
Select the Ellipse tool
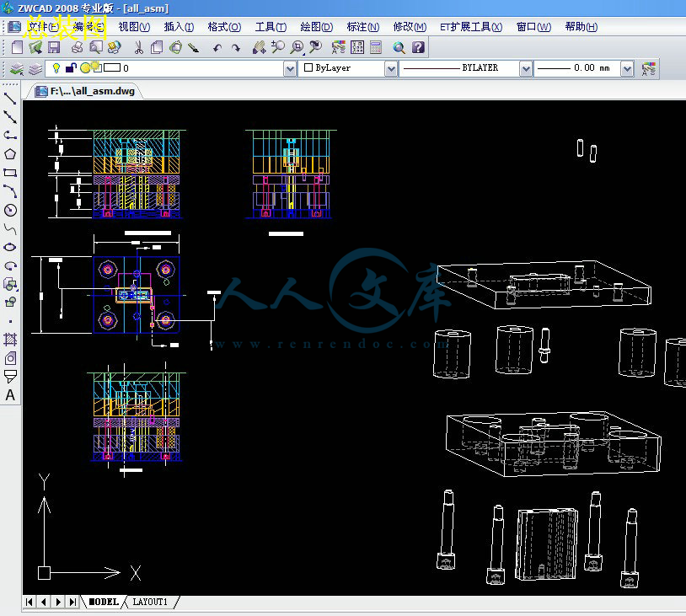click(x=10, y=247)
